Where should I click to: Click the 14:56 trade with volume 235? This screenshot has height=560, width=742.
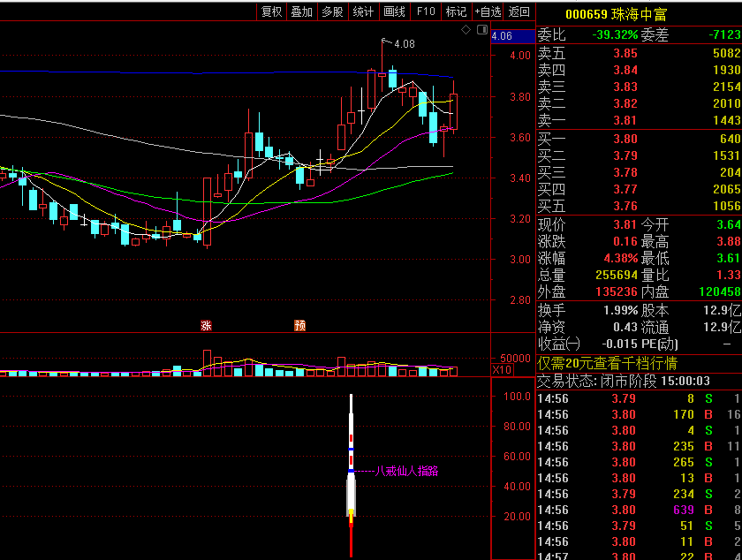coord(639,446)
